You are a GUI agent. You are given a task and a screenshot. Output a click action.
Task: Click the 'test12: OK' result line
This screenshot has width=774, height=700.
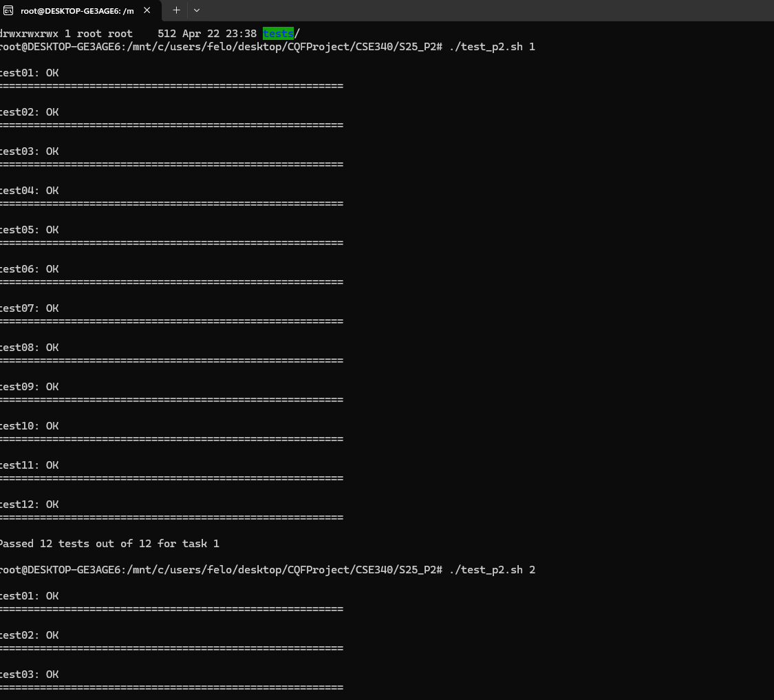point(29,505)
